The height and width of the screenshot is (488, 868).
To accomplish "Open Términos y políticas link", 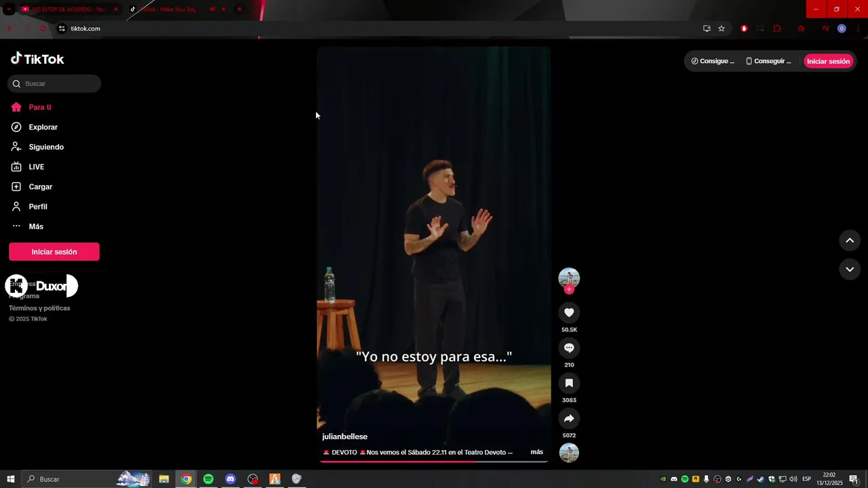I will tap(39, 308).
